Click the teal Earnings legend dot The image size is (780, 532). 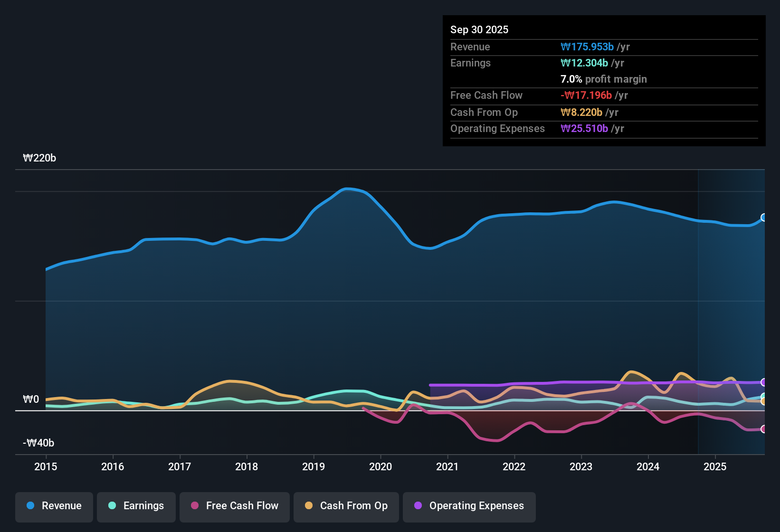click(112, 506)
